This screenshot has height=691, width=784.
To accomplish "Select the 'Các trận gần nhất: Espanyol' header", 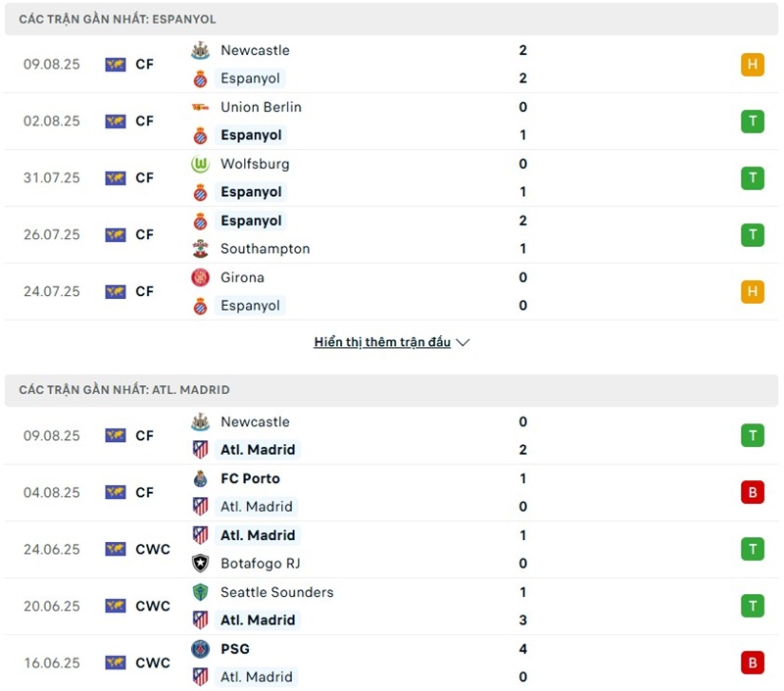I will [x=118, y=20].
